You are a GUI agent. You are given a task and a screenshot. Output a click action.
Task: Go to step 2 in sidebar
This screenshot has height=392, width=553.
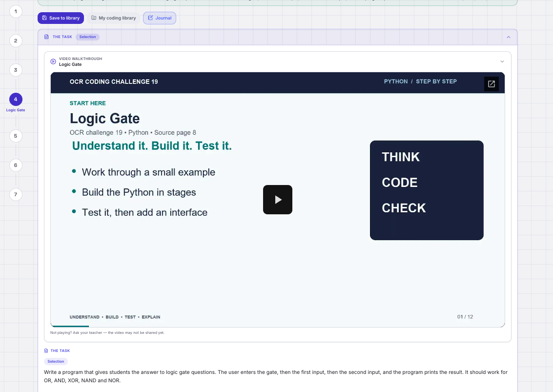click(16, 41)
